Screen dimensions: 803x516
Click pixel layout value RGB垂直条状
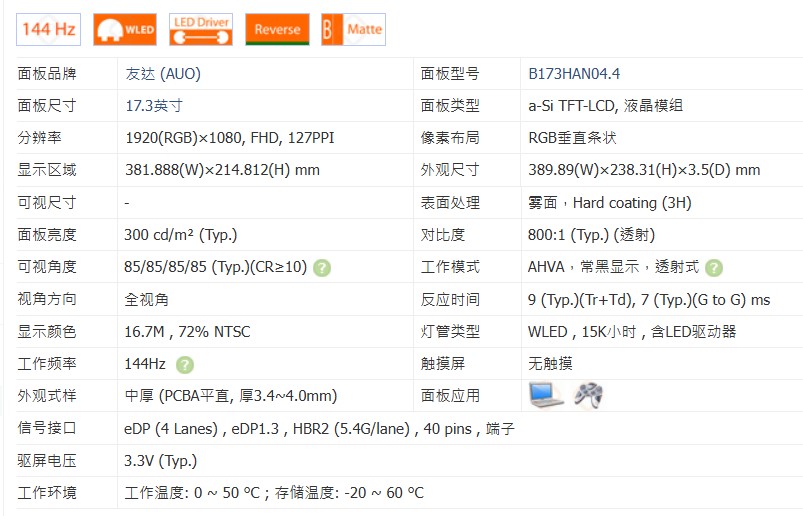click(572, 138)
